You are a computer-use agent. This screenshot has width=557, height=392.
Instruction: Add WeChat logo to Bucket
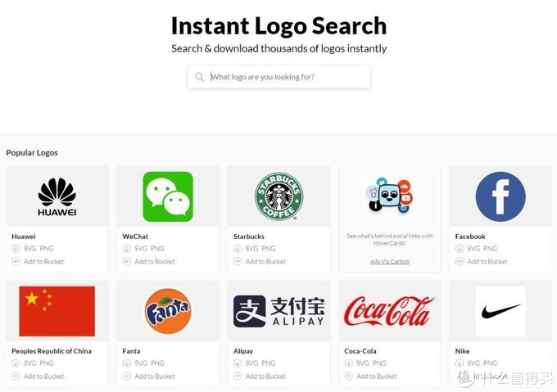tap(154, 262)
